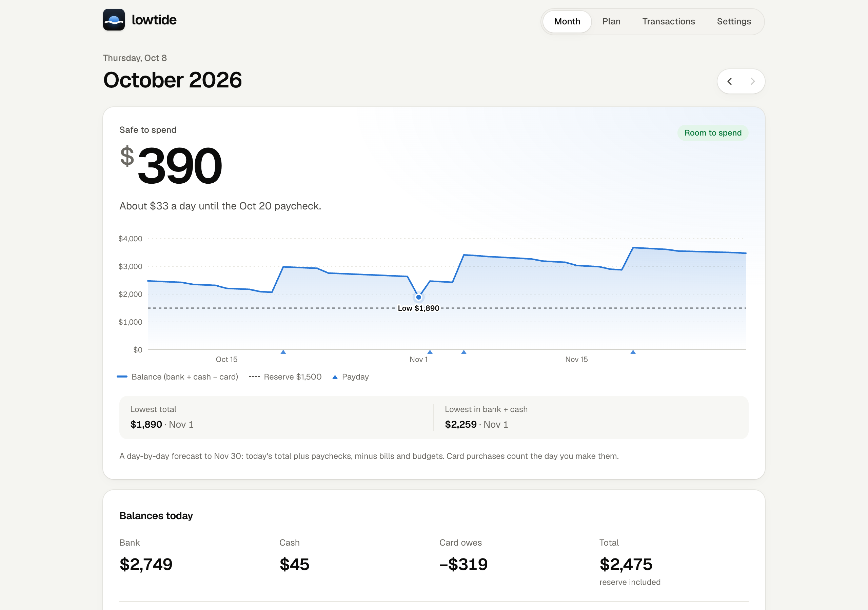The height and width of the screenshot is (610, 868).
Task: Click the Bank balance $2,749
Action: tap(146, 564)
